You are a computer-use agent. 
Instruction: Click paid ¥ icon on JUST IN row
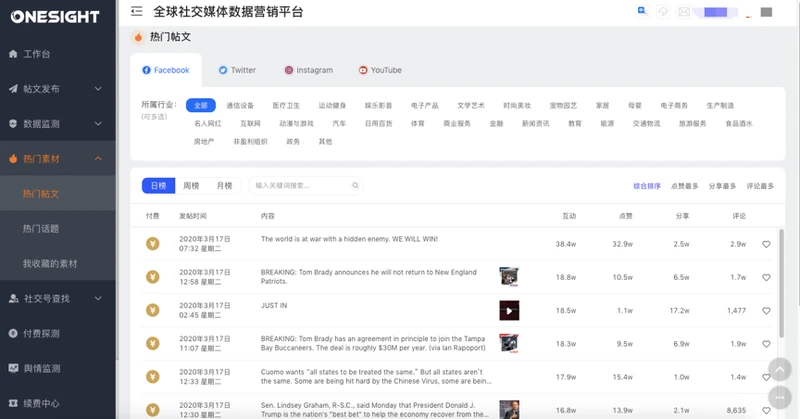click(x=153, y=310)
